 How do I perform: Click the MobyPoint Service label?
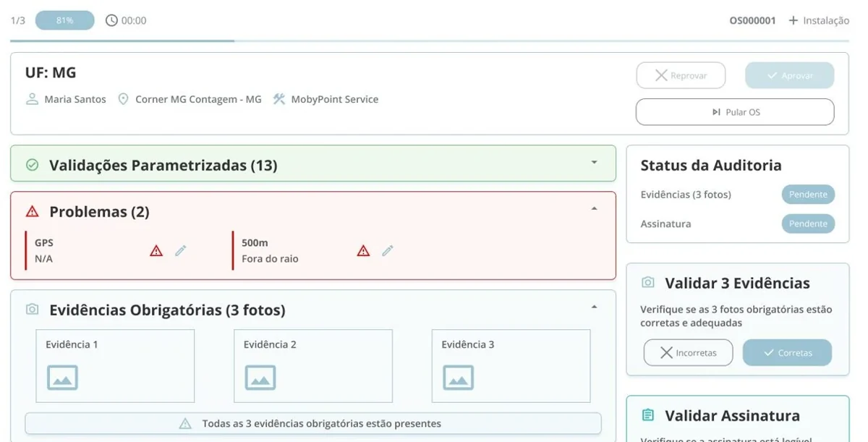pos(335,99)
